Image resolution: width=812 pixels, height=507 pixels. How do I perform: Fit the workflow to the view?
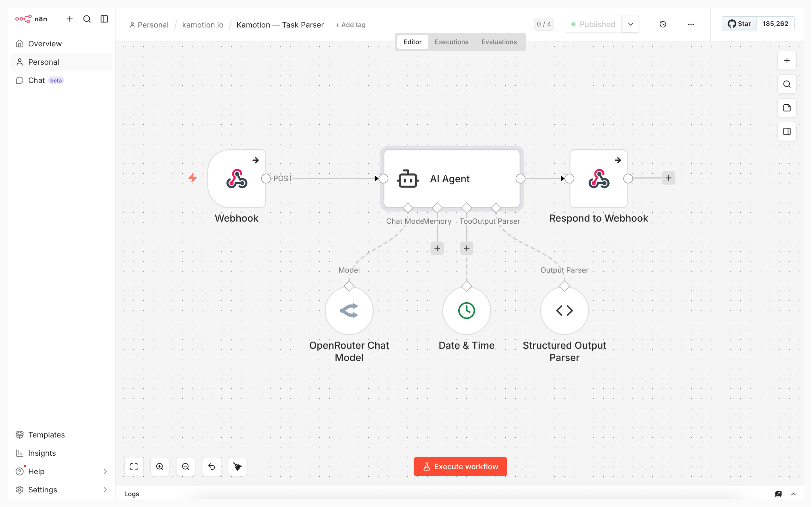[134, 466]
